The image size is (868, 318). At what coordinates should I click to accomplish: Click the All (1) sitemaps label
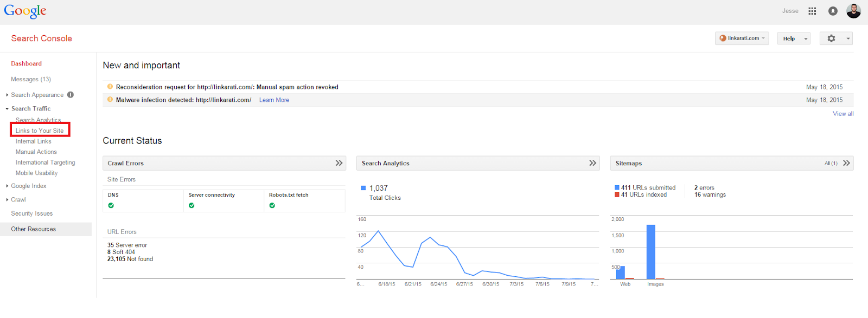pos(831,163)
